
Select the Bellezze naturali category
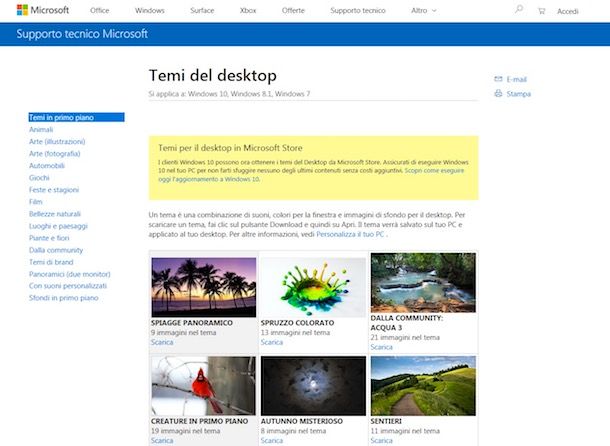click(55, 214)
